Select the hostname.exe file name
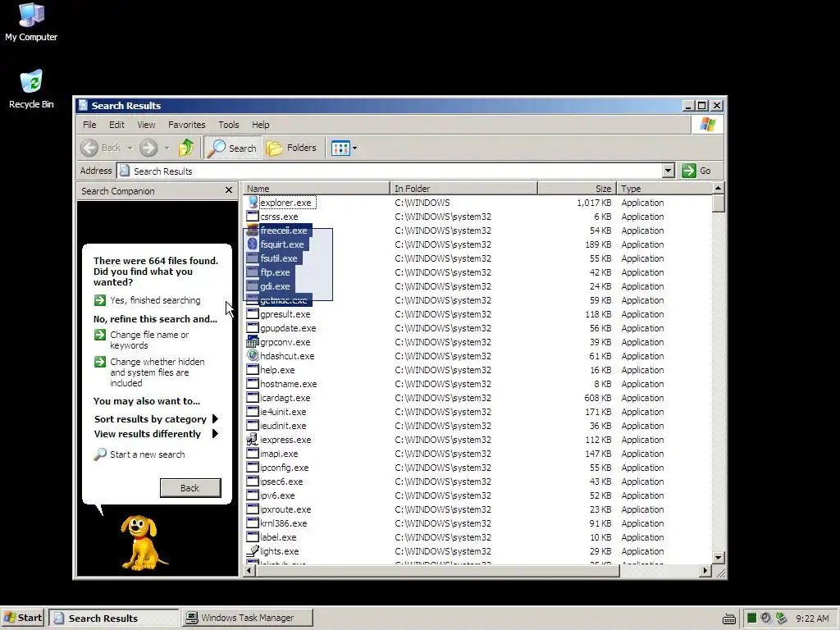Viewport: 840px width, 630px height. (x=288, y=384)
